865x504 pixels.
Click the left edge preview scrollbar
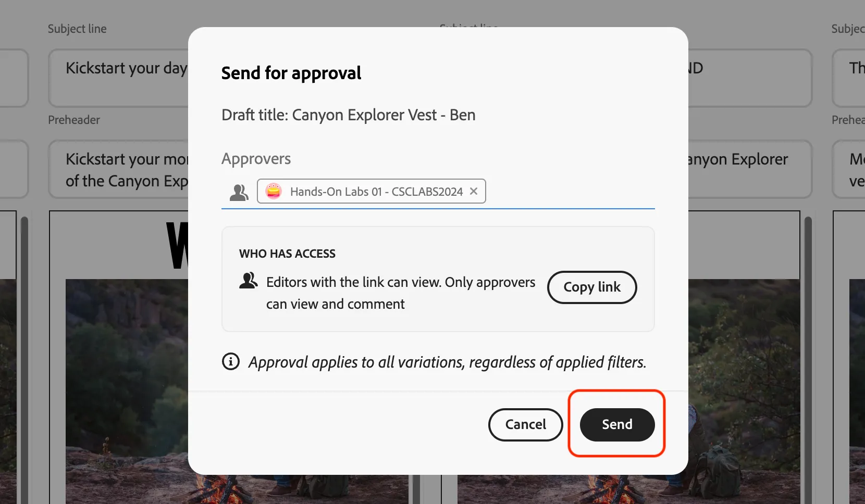(x=24, y=359)
